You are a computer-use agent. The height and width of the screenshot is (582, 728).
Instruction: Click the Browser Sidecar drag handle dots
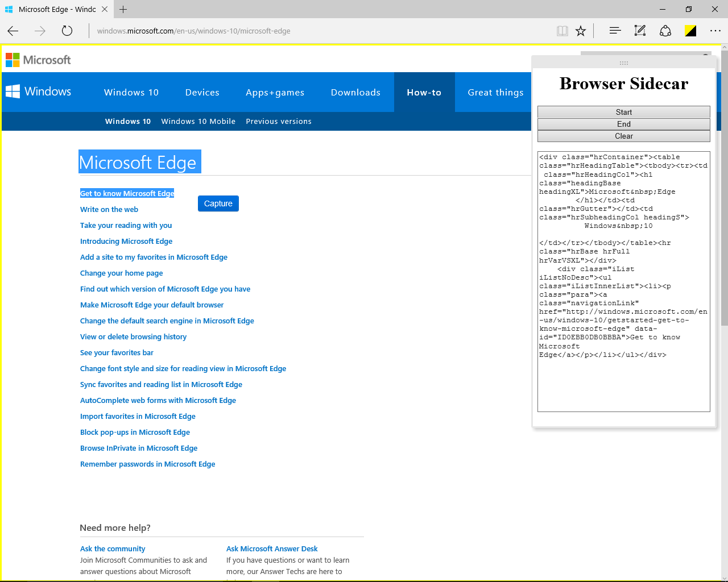pyautogui.click(x=624, y=63)
